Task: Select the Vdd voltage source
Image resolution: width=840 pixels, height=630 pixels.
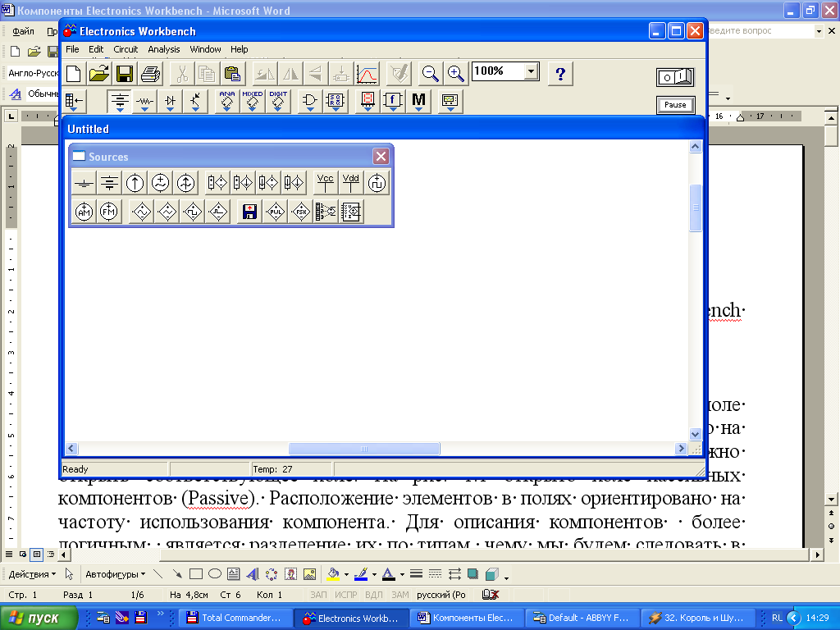Action: click(351, 183)
